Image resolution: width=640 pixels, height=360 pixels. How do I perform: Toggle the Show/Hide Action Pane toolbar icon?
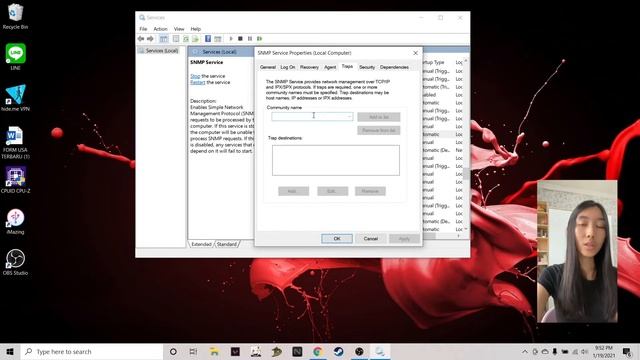[218, 38]
